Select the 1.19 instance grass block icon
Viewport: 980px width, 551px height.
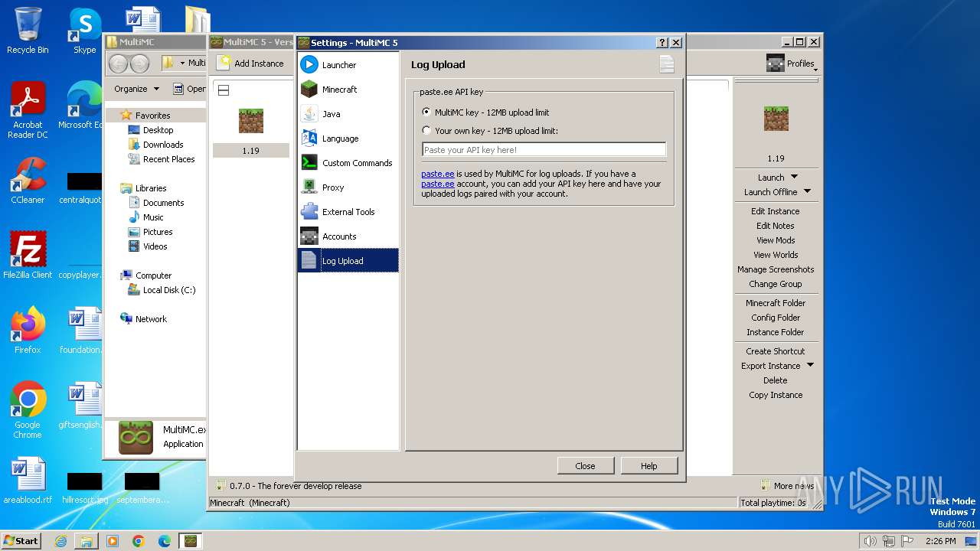(x=251, y=121)
